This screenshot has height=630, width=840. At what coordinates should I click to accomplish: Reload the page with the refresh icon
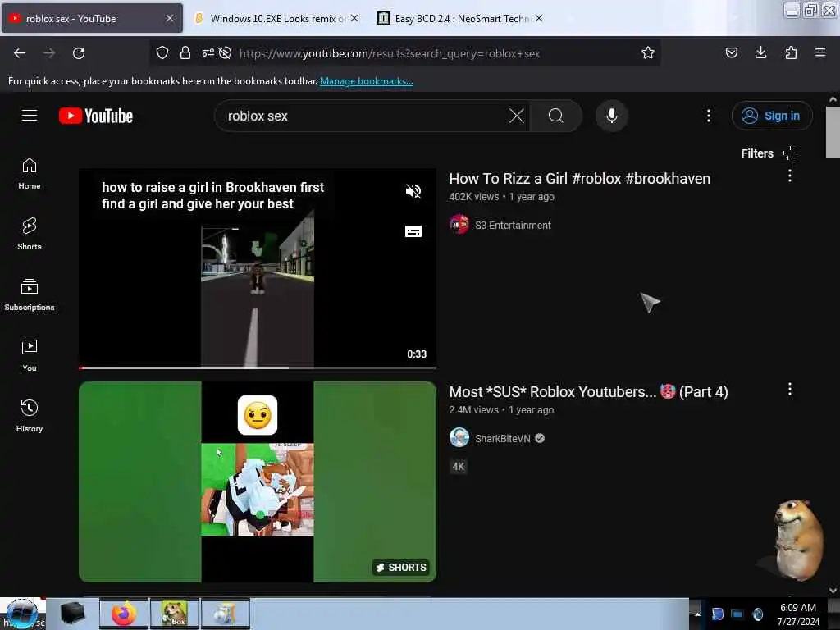(79, 53)
